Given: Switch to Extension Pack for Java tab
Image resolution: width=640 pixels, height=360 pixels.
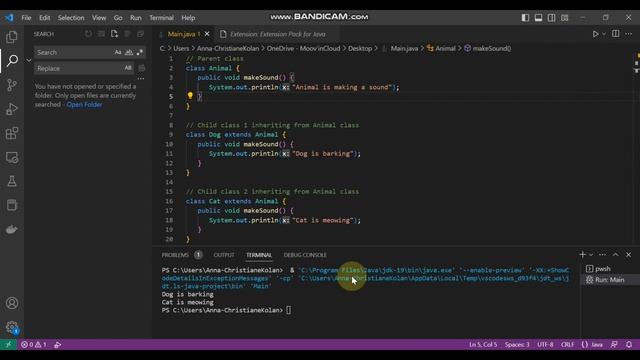Looking at the screenshot, I should point(278,34).
